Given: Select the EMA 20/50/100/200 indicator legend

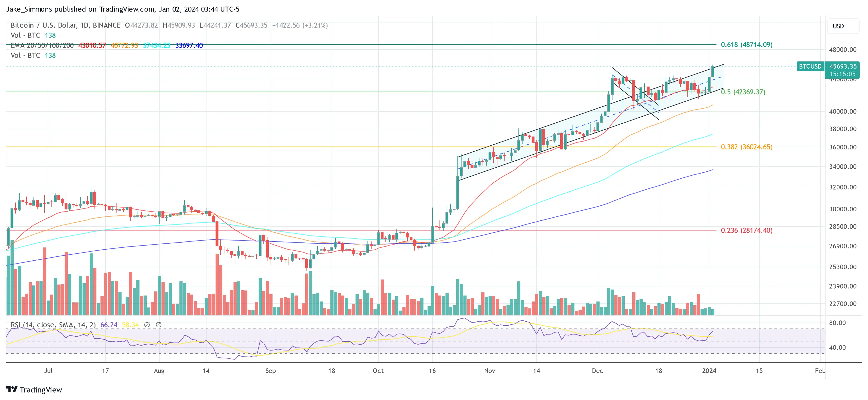Looking at the screenshot, I should click(42, 45).
